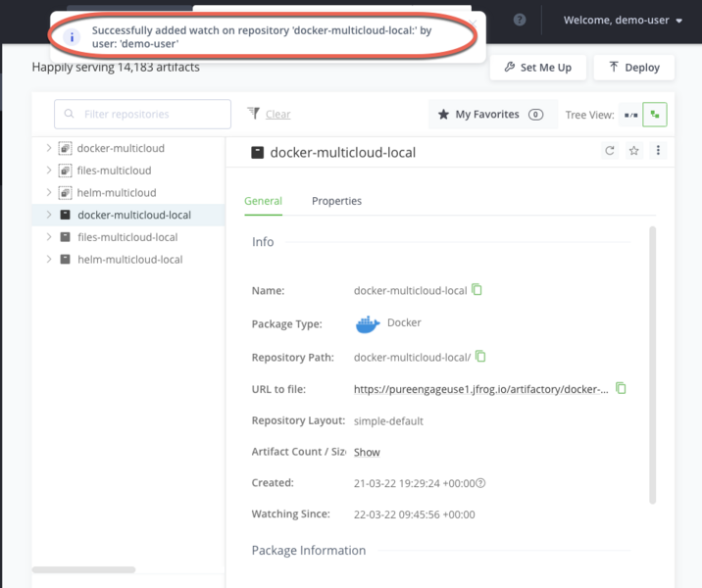Viewport: 702px width, 588px height.
Task: Open the help question mark icon
Action: [520, 20]
